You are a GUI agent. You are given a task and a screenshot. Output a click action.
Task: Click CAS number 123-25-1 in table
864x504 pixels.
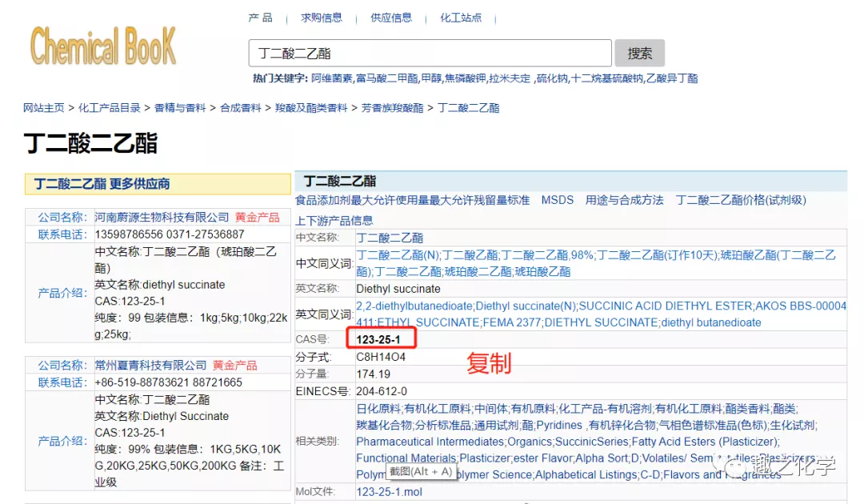[x=378, y=339]
